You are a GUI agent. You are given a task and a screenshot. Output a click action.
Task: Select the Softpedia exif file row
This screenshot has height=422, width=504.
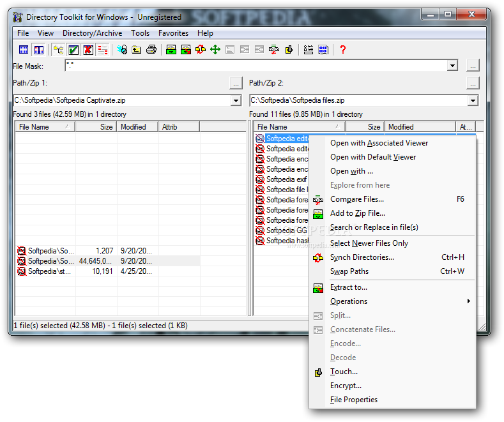(282, 179)
